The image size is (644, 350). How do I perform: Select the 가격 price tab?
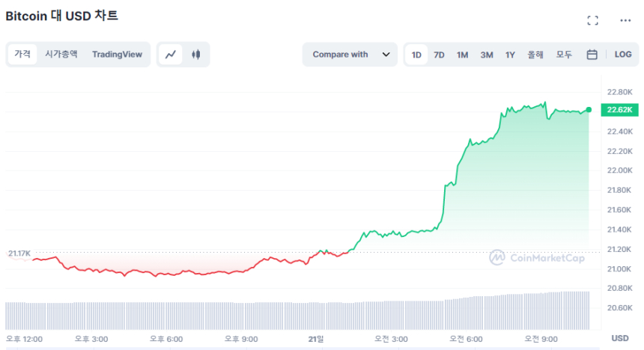tap(22, 54)
